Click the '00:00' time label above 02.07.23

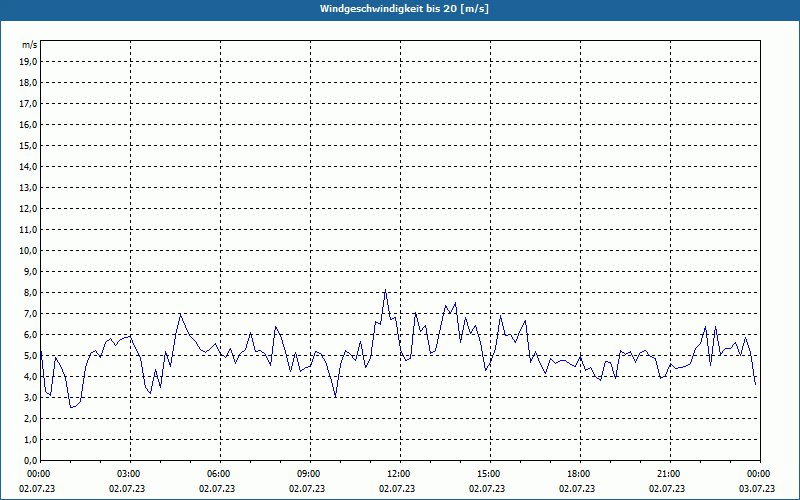[x=40, y=474]
